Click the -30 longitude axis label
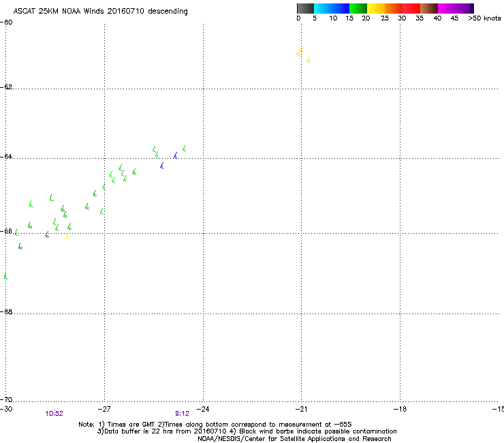This screenshot has width=504, height=443. [x=6, y=409]
